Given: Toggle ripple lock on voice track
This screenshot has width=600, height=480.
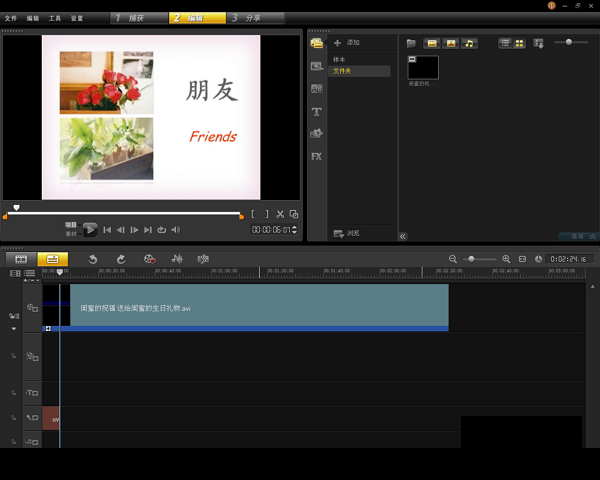Looking at the screenshot, I should 13,418.
